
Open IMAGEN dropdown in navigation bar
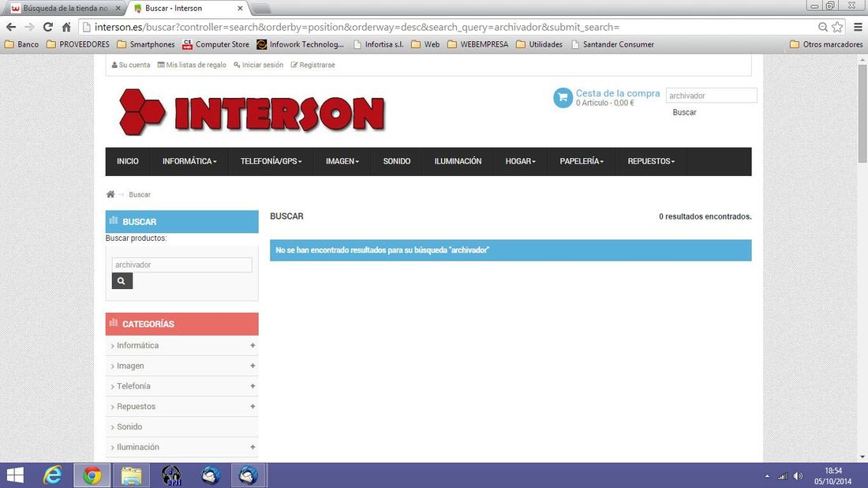tap(342, 161)
